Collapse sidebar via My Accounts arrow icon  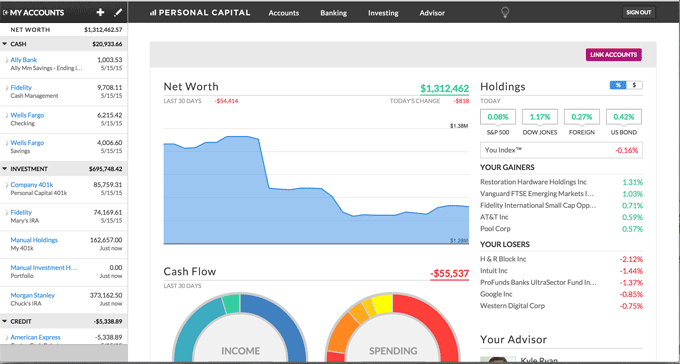point(5,13)
